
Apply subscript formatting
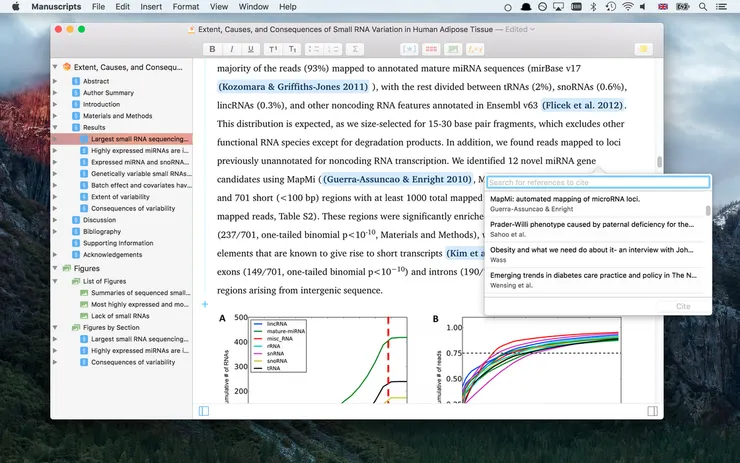[x=293, y=48]
